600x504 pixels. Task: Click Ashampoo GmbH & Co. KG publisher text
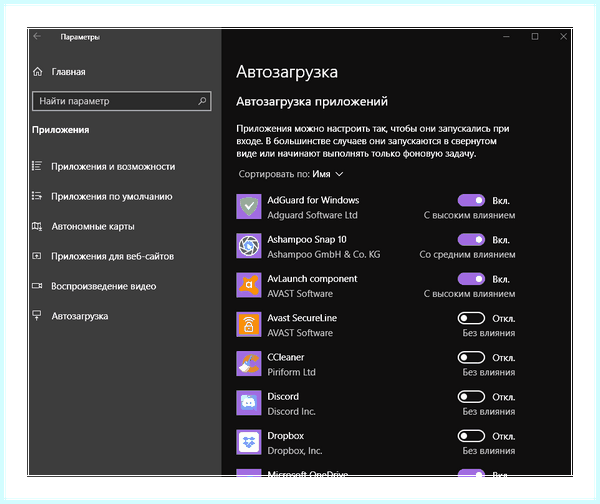[324, 254]
